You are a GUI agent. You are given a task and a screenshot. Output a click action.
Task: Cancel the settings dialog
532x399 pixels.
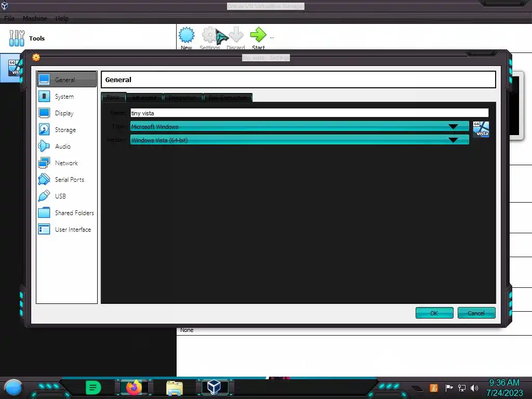(x=476, y=313)
